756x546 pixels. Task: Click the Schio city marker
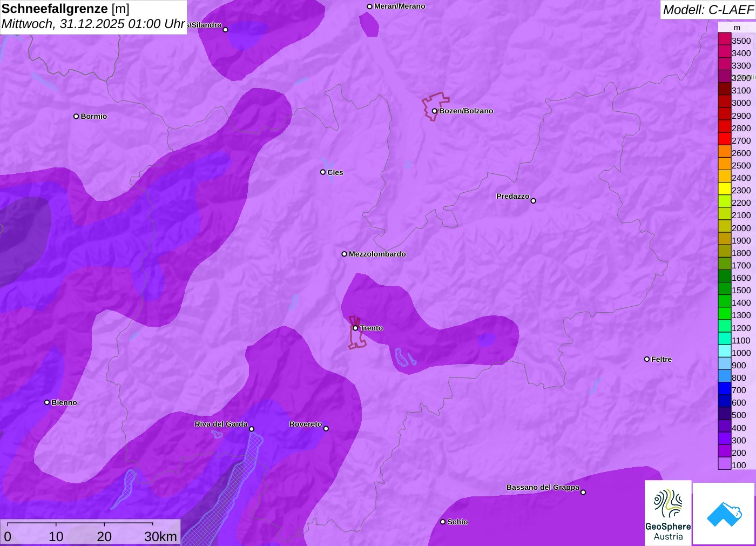(443, 522)
